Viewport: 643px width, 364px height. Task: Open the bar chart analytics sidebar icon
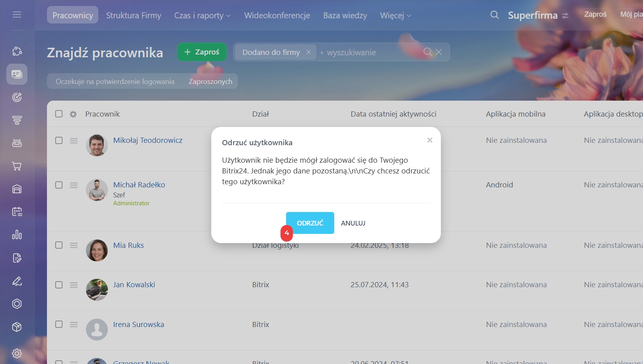tap(17, 235)
